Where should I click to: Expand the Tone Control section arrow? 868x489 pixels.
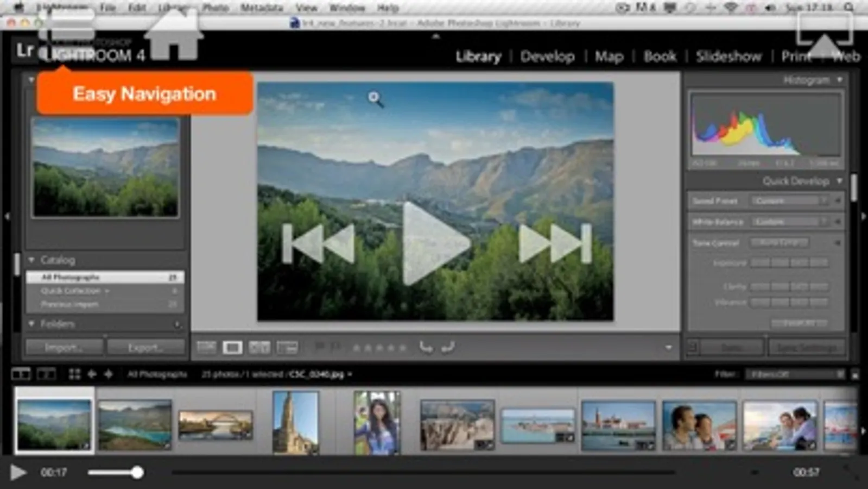tap(838, 243)
